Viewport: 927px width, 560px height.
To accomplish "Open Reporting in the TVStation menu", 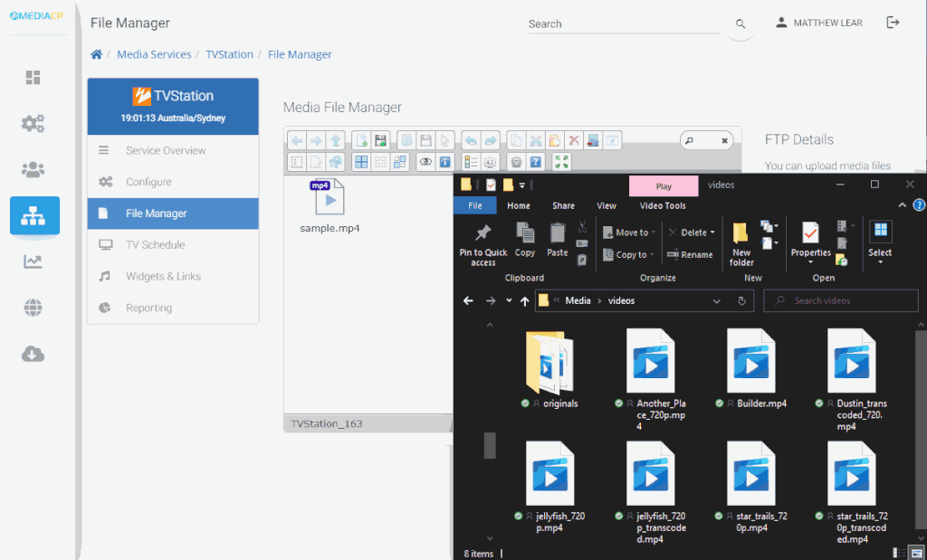I will coord(173,308).
